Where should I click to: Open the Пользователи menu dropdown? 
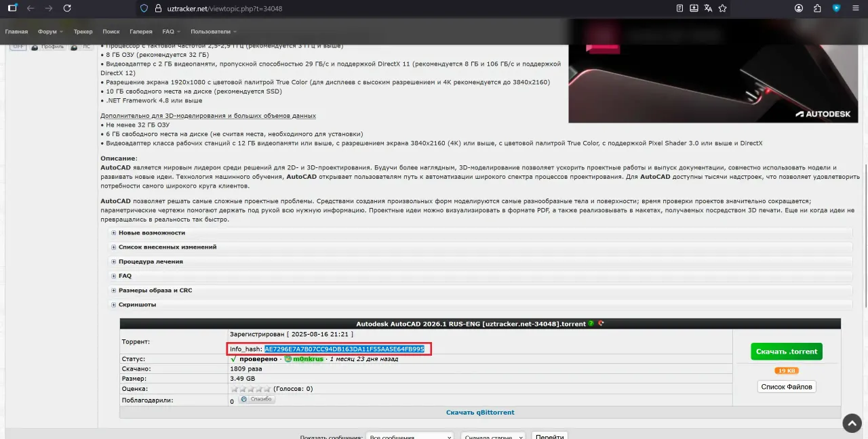[x=214, y=32]
